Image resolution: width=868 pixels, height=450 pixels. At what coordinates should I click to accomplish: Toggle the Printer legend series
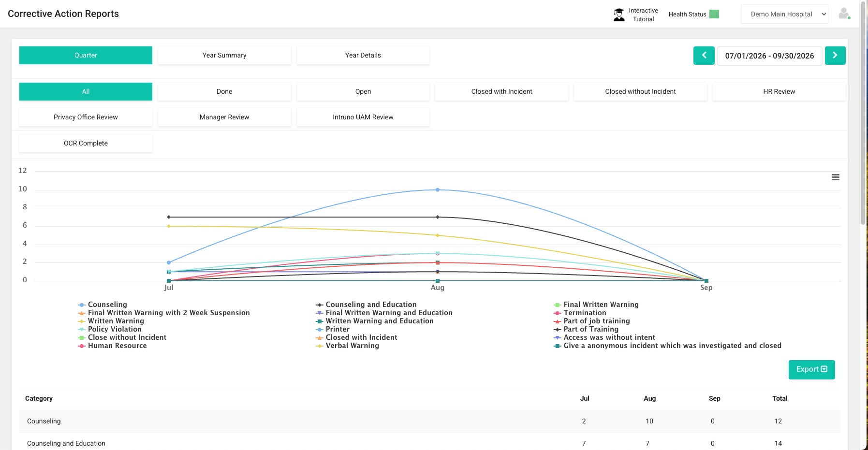[333, 329]
